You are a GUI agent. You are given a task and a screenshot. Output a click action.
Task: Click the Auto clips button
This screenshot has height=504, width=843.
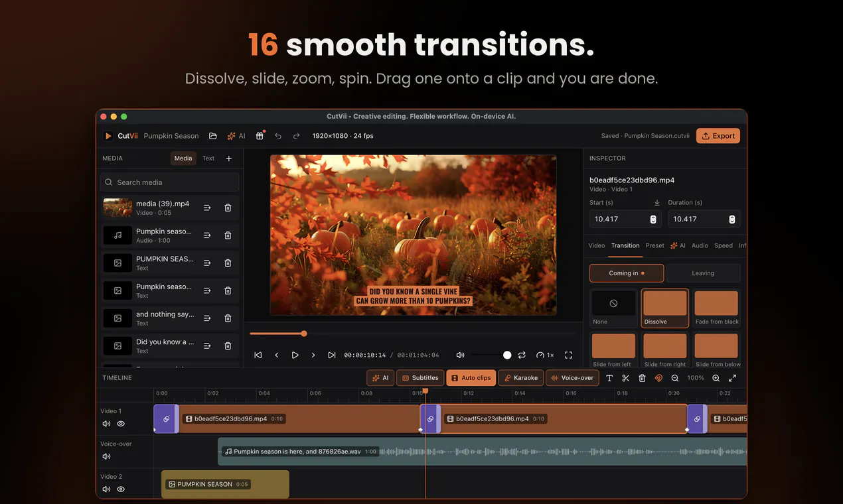(471, 378)
